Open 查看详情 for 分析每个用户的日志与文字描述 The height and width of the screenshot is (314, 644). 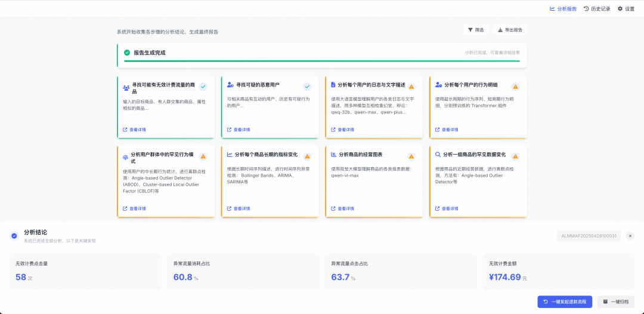coord(342,130)
